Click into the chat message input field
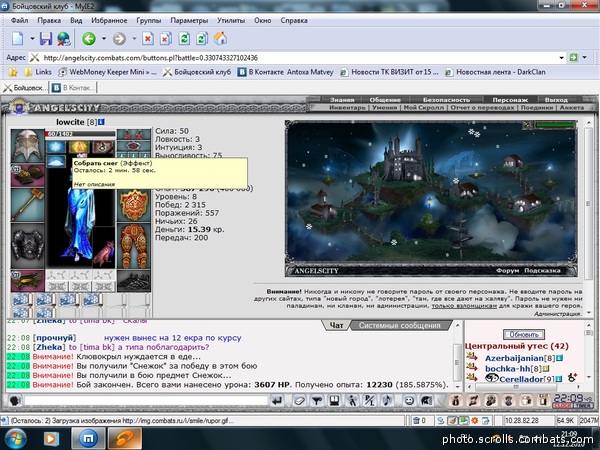 click(x=146, y=401)
